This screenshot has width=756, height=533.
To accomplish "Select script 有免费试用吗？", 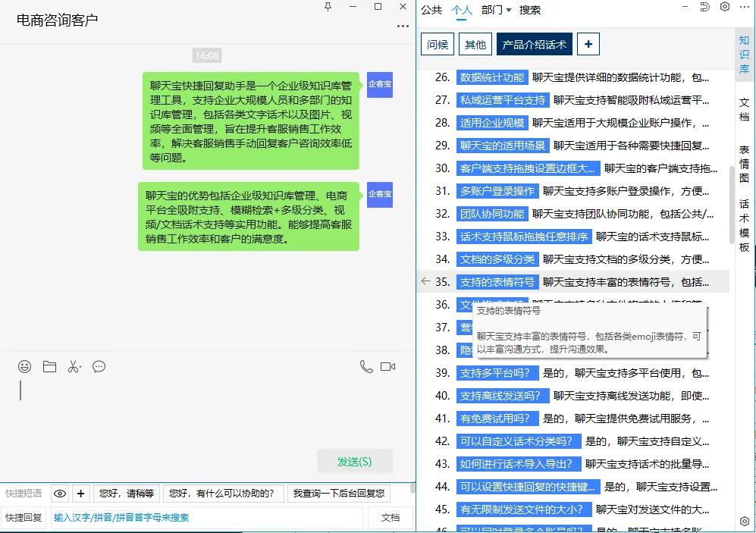I will (x=497, y=419).
